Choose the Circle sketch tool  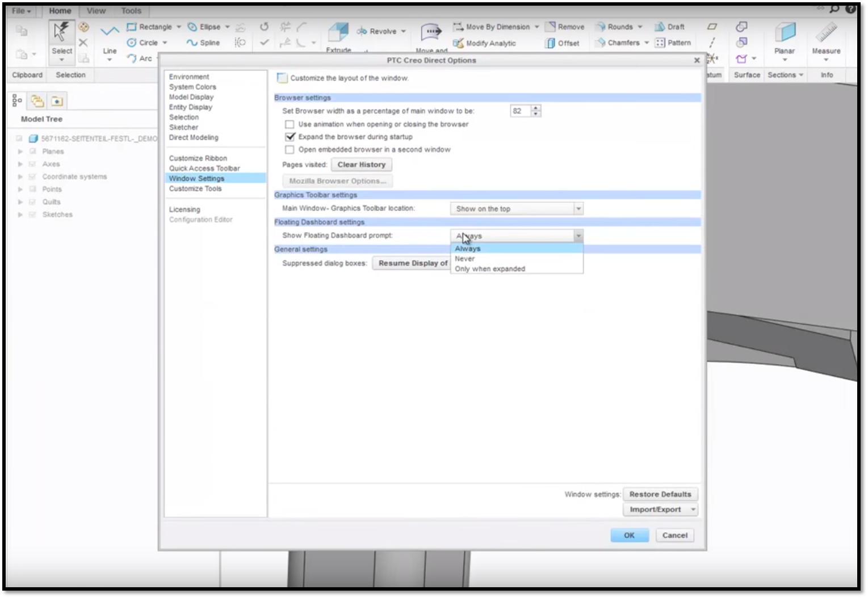(142, 43)
